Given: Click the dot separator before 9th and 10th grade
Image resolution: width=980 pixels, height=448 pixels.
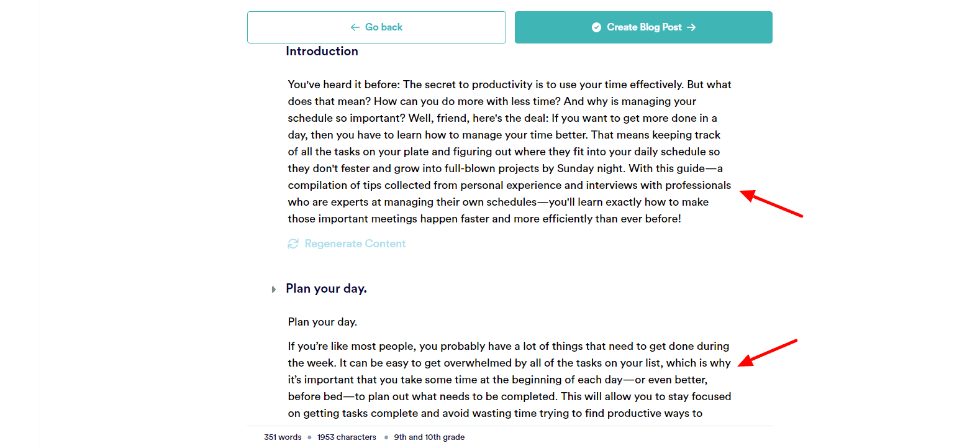Looking at the screenshot, I should pyautogui.click(x=386, y=437).
